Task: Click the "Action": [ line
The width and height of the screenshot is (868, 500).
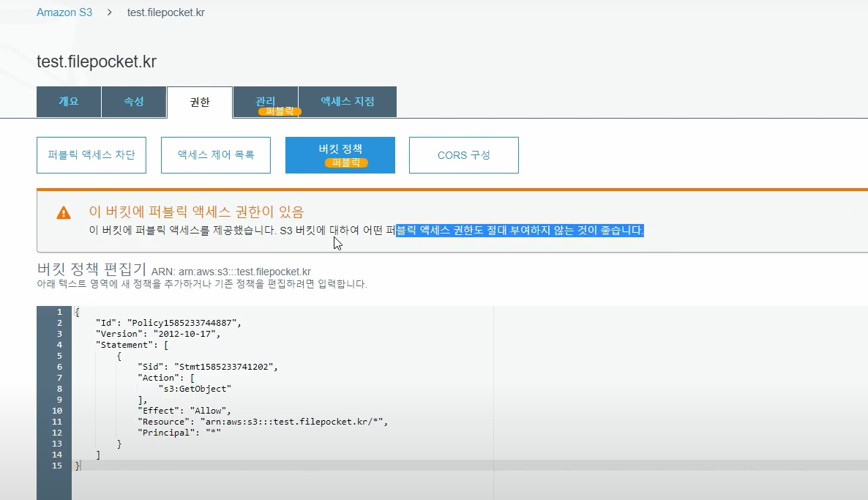Action: [165, 378]
